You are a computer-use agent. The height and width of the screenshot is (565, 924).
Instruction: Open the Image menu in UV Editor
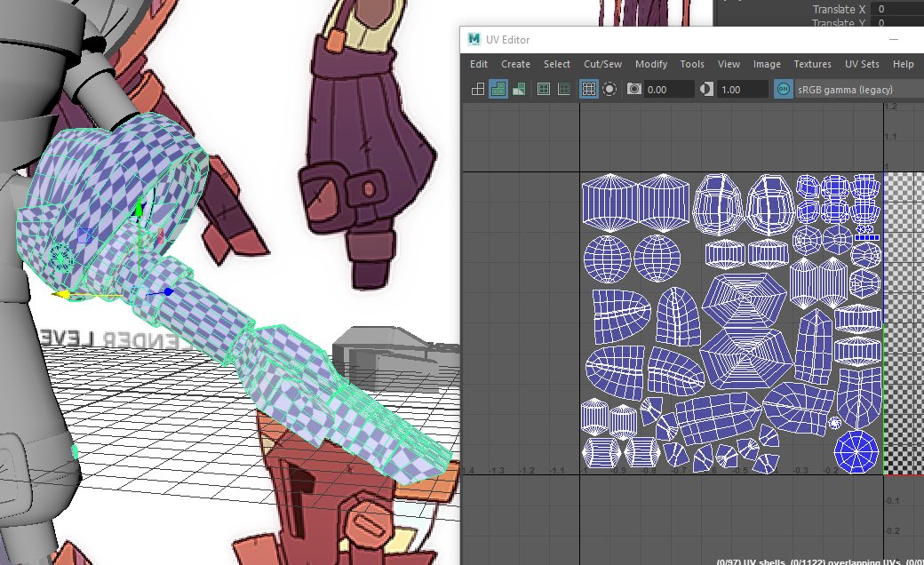767,64
